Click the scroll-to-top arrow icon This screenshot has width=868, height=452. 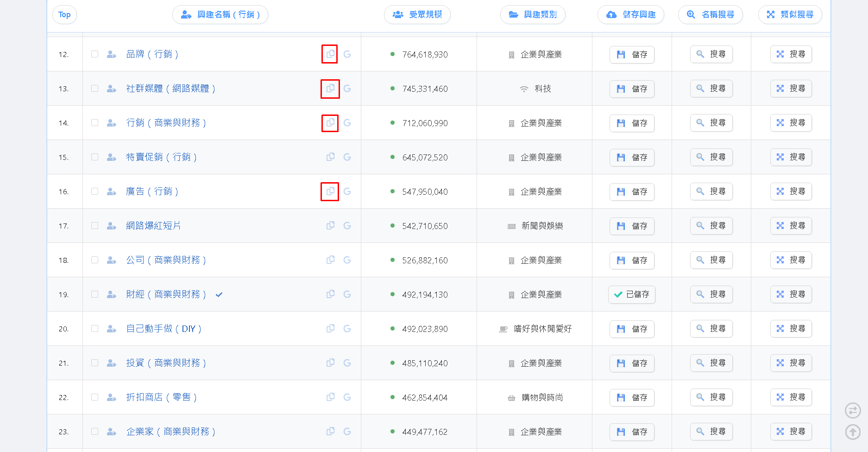(x=853, y=432)
